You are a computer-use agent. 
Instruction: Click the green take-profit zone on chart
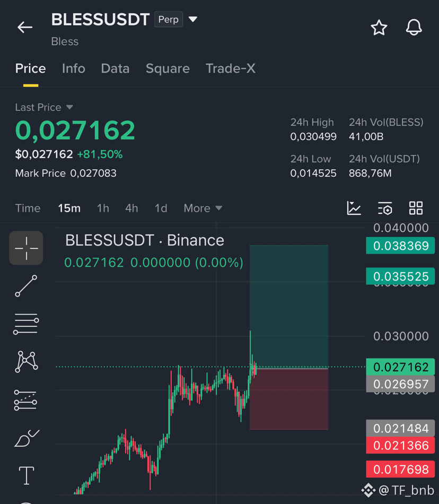(289, 306)
